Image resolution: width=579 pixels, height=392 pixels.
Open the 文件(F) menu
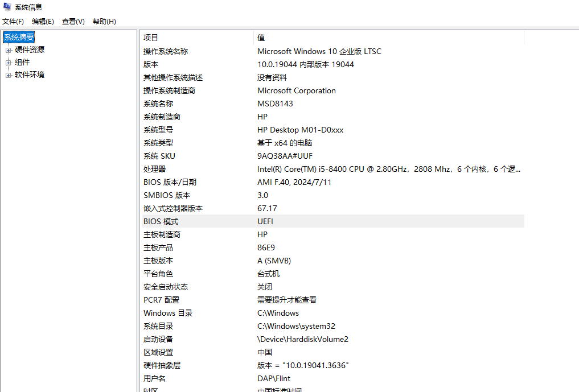click(x=13, y=22)
